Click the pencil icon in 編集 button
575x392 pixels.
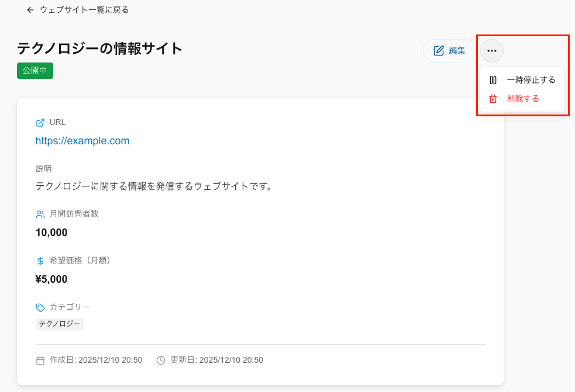[439, 51]
